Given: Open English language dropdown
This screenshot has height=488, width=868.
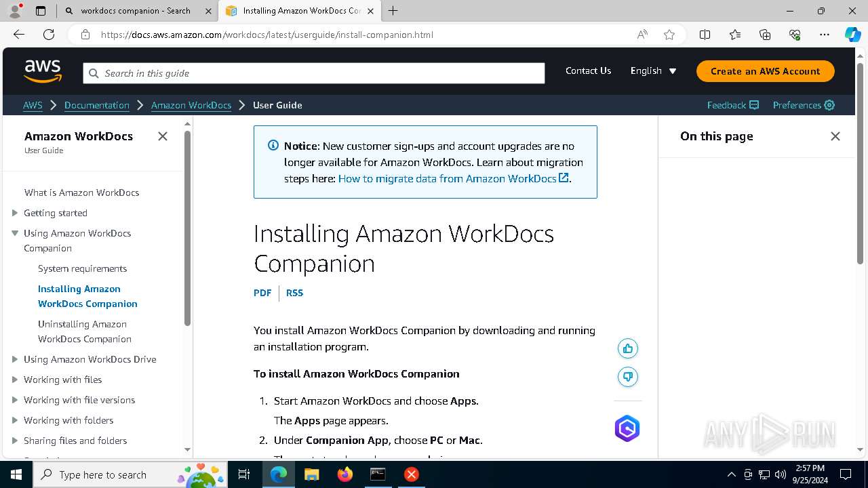Looking at the screenshot, I should pyautogui.click(x=654, y=70).
